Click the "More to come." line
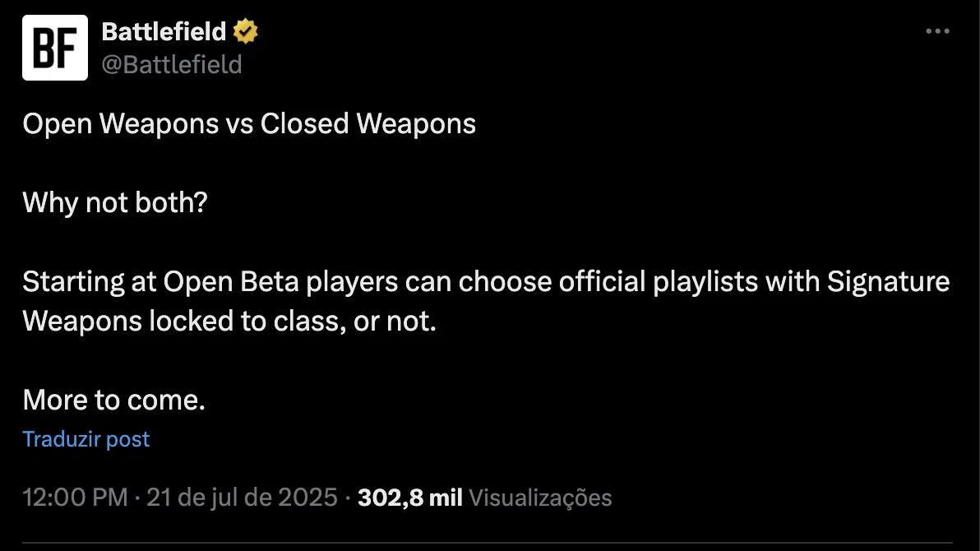Image resolution: width=980 pixels, height=551 pixels. click(113, 401)
